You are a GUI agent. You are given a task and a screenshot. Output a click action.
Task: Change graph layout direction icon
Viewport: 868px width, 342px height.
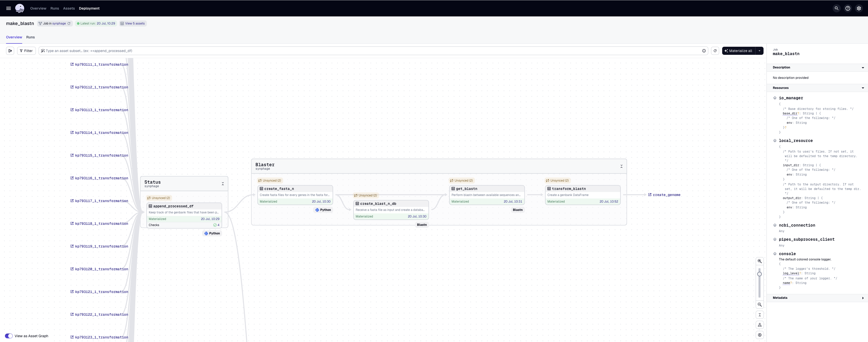pyautogui.click(x=759, y=325)
